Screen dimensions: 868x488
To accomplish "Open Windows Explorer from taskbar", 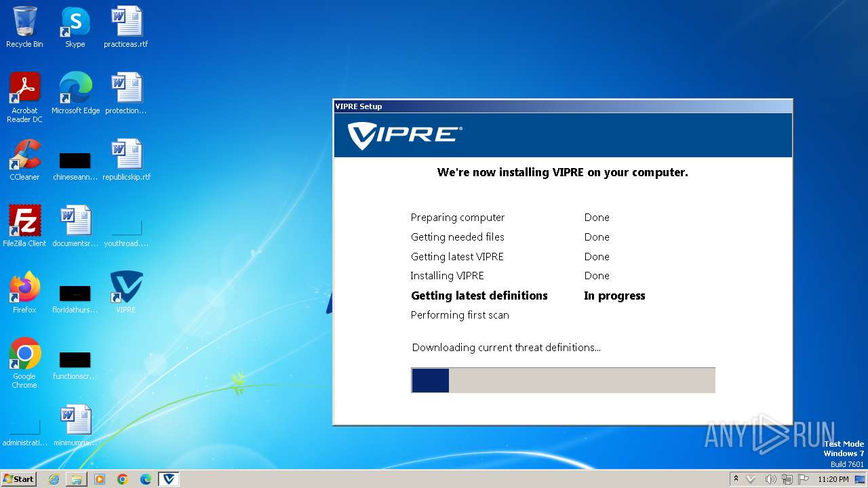I will [77, 479].
